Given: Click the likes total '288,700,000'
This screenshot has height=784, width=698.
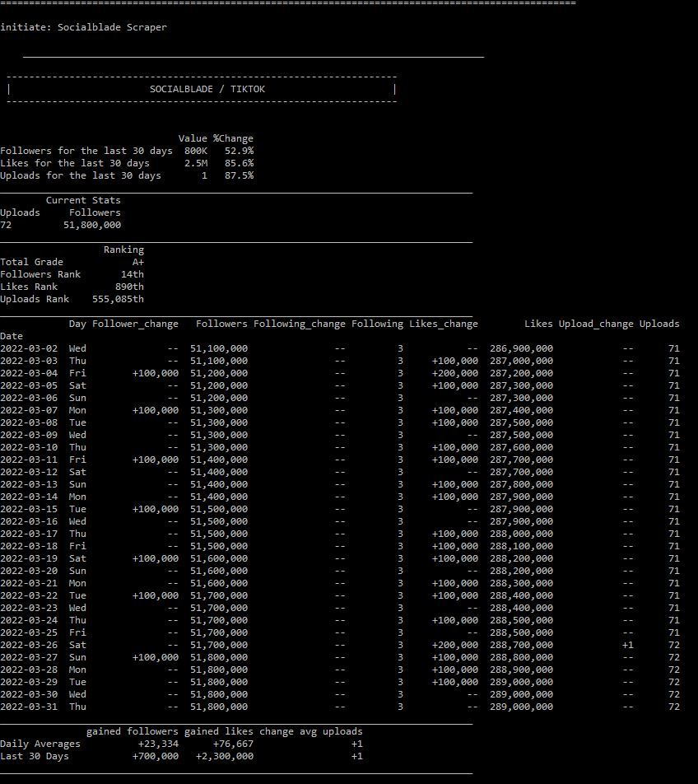Looking at the screenshot, I should click(x=522, y=645).
